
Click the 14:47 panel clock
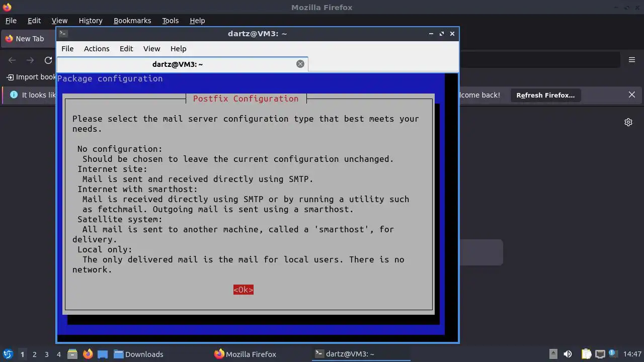coord(632,354)
